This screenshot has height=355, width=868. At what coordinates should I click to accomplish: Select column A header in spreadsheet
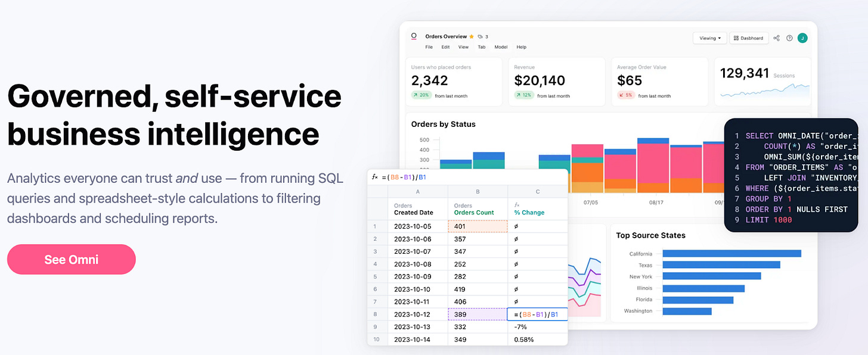[417, 191]
